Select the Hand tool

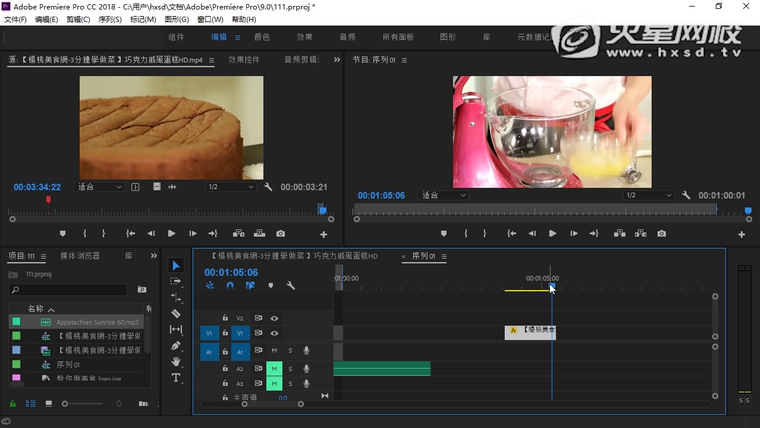(176, 362)
